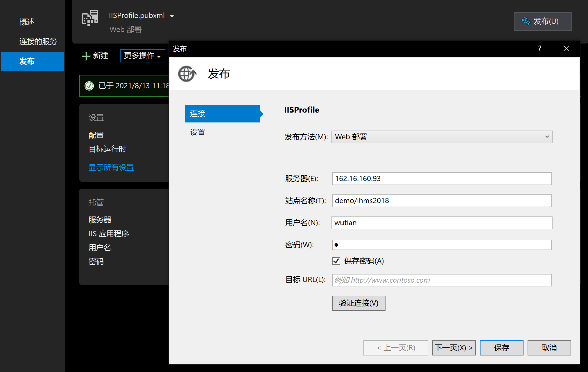Expand the IISProfile.pubxml profile dropdown arrow
Screen dimensions: 588x372
point(172,16)
